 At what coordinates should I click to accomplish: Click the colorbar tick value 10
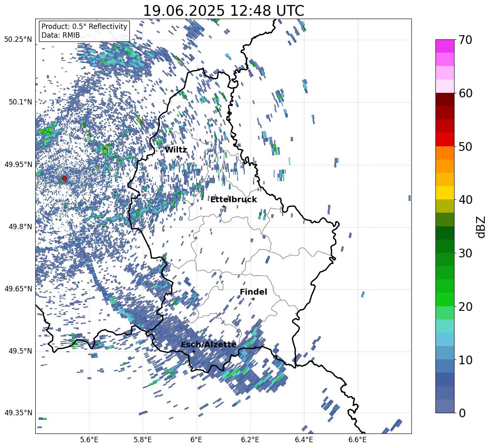point(465,360)
